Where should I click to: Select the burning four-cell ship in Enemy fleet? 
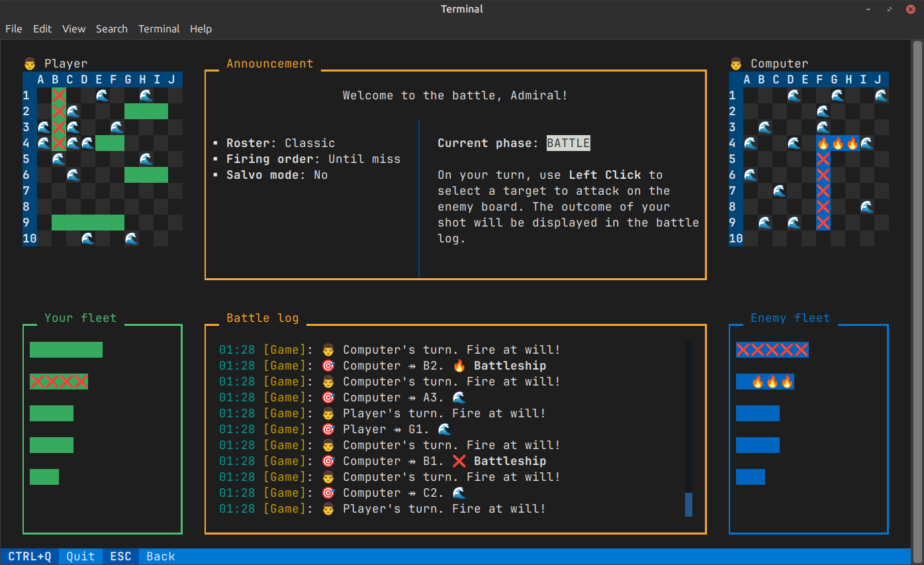[x=765, y=382]
